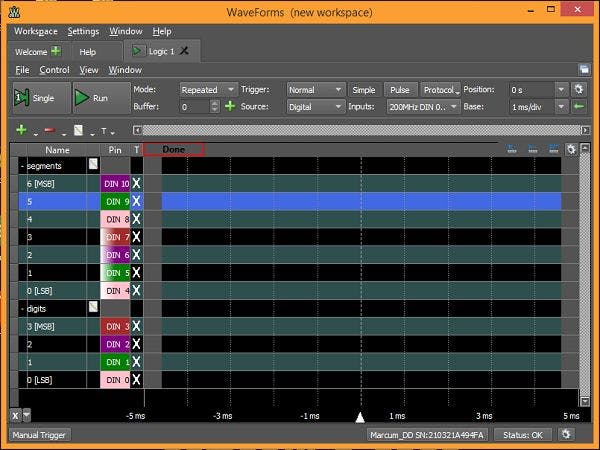Start a Single acquisition
The image size is (600, 450).
pyautogui.click(x=41, y=98)
